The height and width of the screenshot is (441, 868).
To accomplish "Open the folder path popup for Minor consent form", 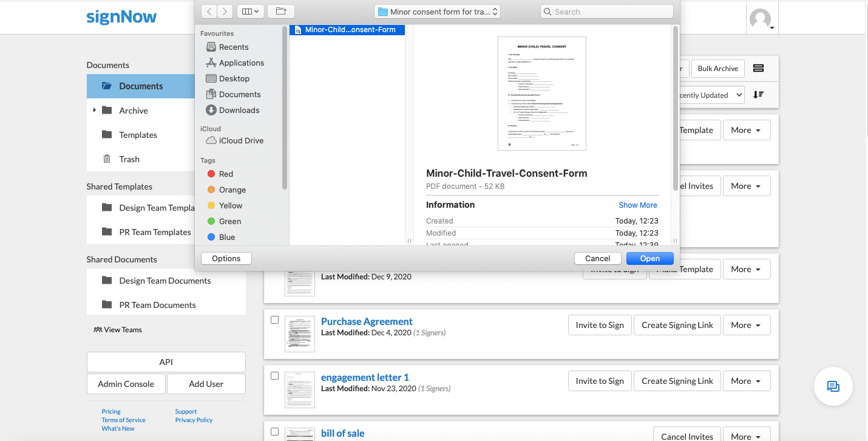I will pos(438,12).
